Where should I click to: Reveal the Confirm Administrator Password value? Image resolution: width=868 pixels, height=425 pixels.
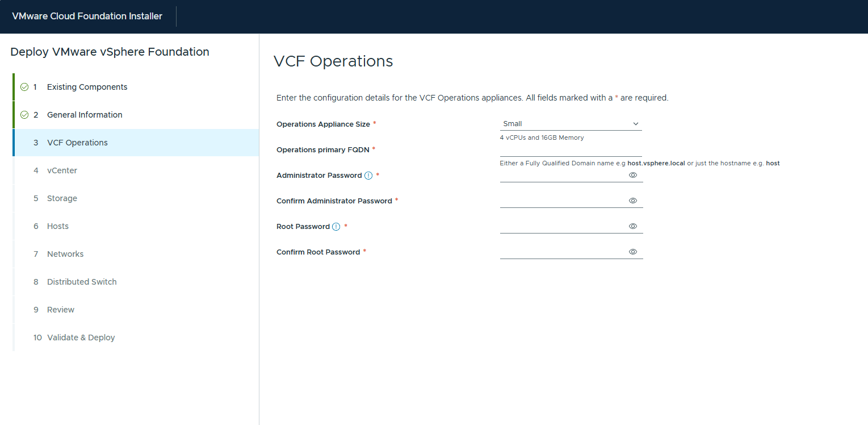(633, 201)
